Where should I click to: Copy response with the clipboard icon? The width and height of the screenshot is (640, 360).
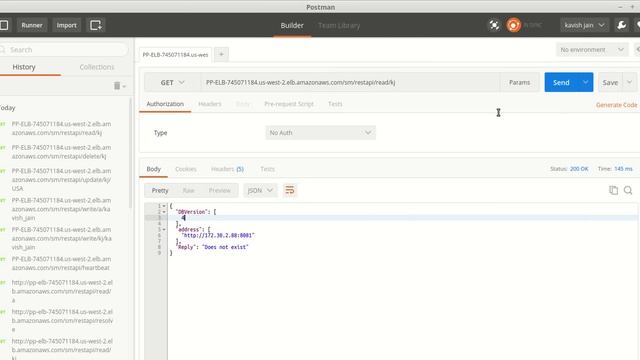coord(613,190)
